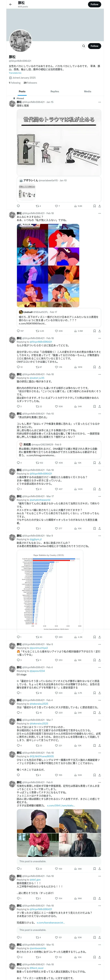The height and width of the screenshot is (980, 110).
Task: Share the pinned Jan 15 post
Action: tap(99, 206)
